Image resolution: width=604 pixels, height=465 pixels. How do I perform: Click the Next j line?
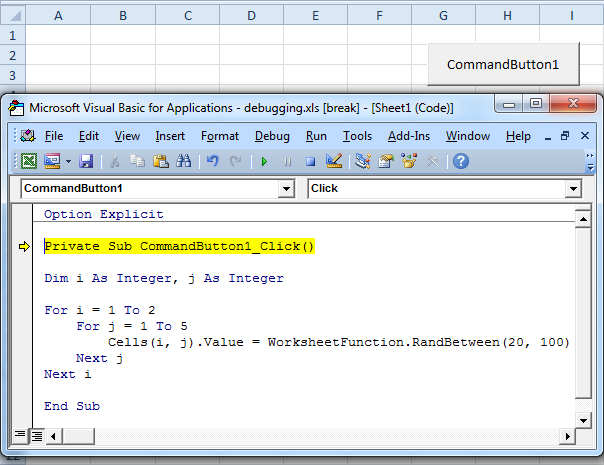99,358
